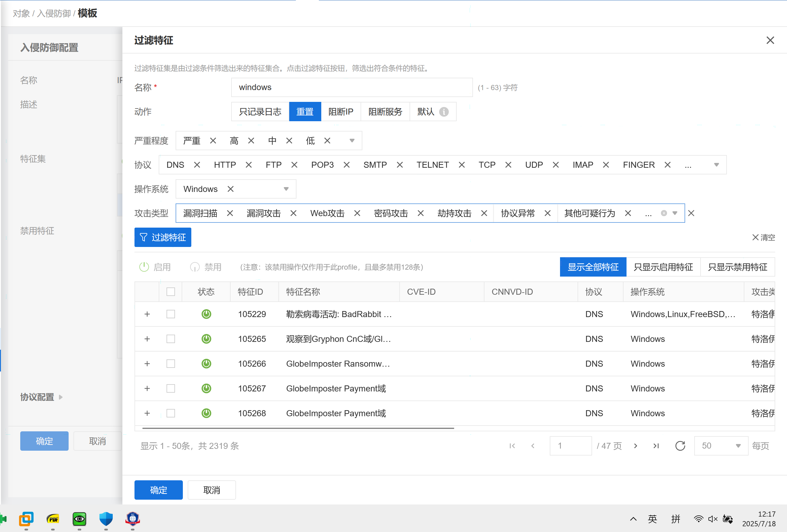This screenshot has height=532, width=787.
Task: Open the 操作系统 dropdown arrow
Action: click(286, 189)
